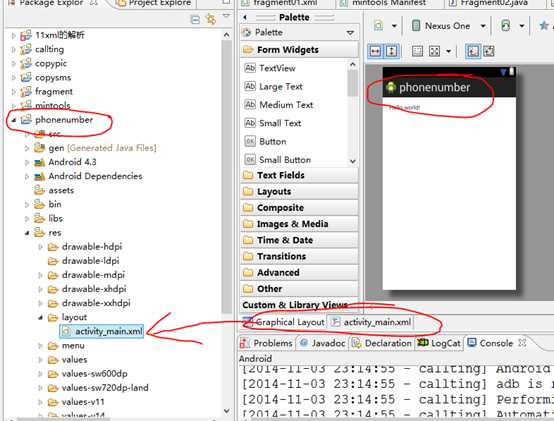Image resolution: width=554 pixels, height=421 pixels.
Task: Open Package Explorer view menu triangle
Action: (226, 16)
